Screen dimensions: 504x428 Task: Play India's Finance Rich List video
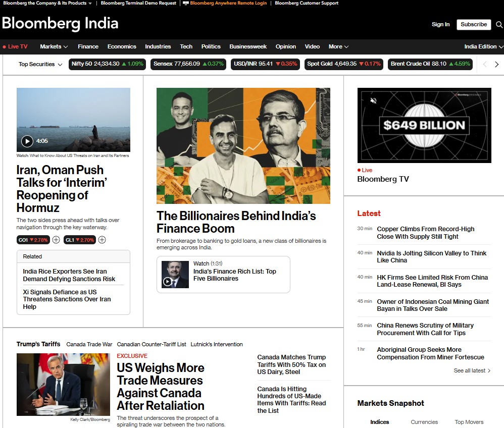pyautogui.click(x=167, y=282)
